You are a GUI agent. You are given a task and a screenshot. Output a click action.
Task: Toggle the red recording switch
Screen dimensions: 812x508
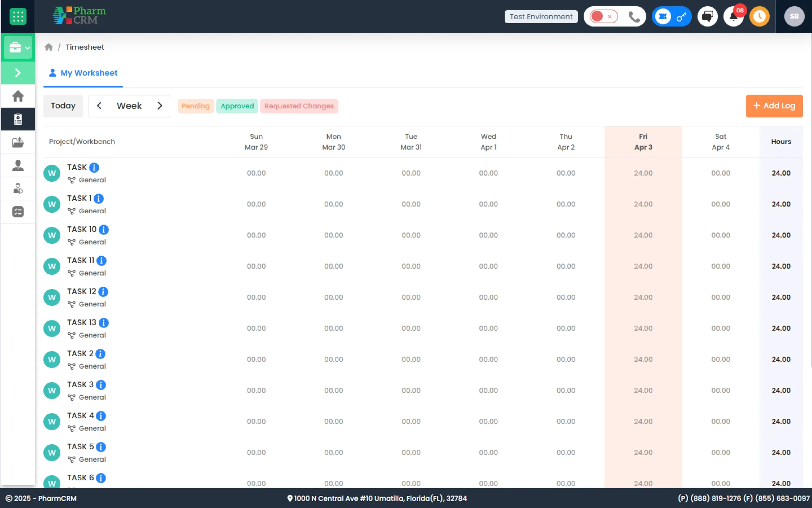tap(603, 17)
